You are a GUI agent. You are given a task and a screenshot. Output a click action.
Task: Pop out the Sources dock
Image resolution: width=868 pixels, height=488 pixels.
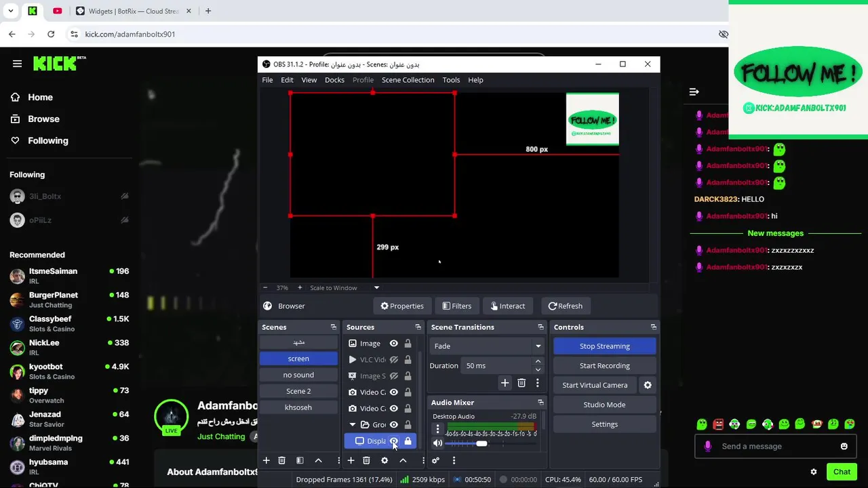pyautogui.click(x=418, y=327)
